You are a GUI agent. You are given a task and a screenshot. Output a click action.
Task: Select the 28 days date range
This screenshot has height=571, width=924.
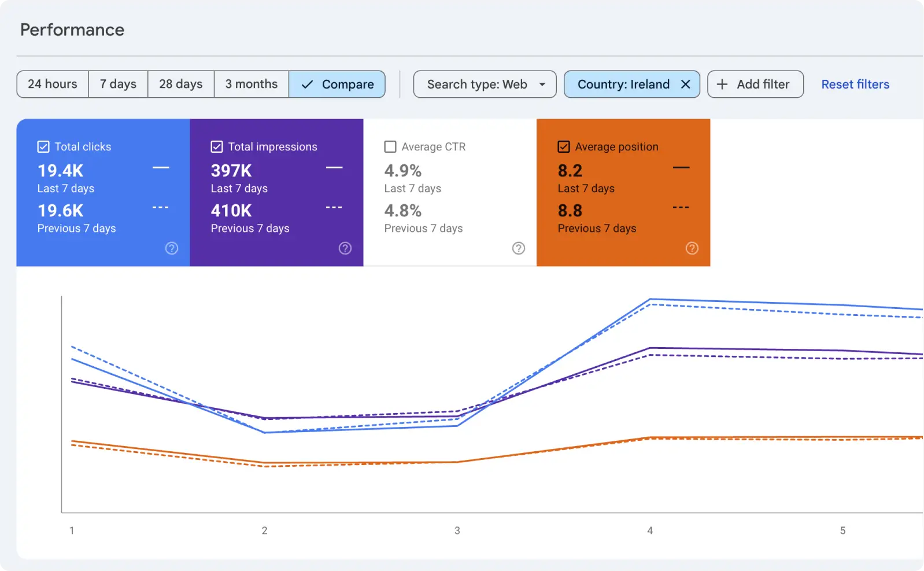click(x=181, y=84)
